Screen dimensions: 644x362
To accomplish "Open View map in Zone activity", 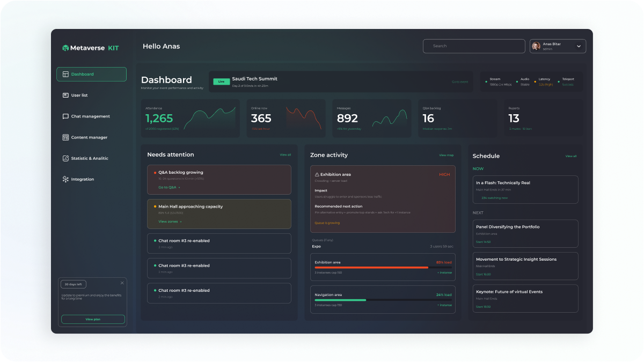I will point(446,155).
